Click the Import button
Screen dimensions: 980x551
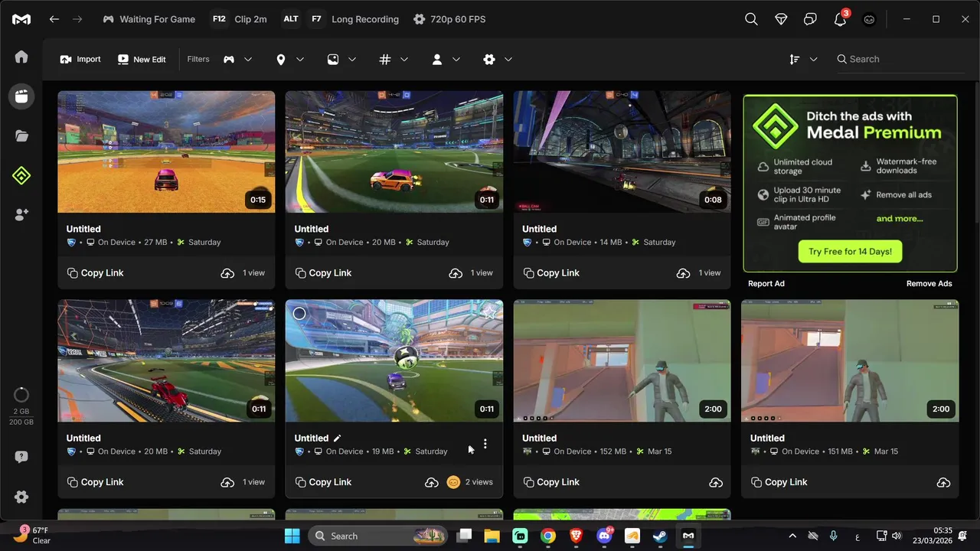(80, 59)
